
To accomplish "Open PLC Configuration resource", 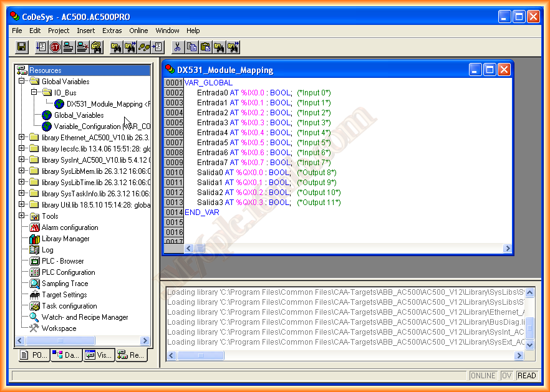I will (68, 272).
